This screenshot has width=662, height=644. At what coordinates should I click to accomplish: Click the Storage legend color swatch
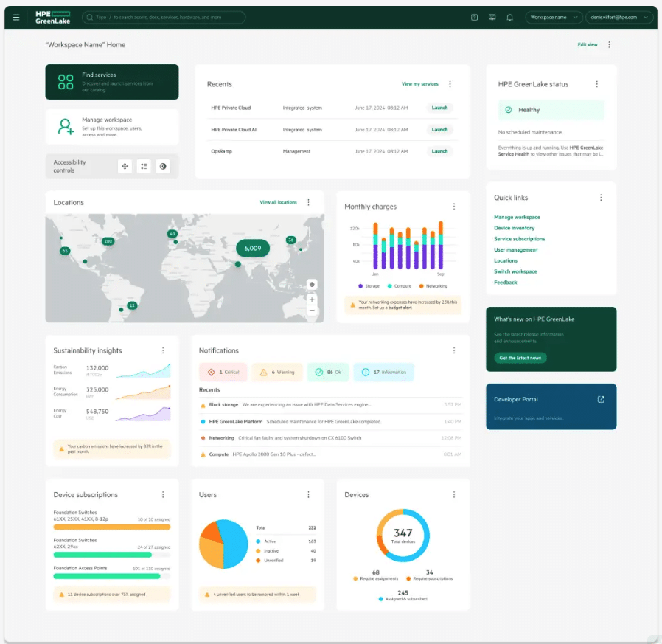click(360, 286)
